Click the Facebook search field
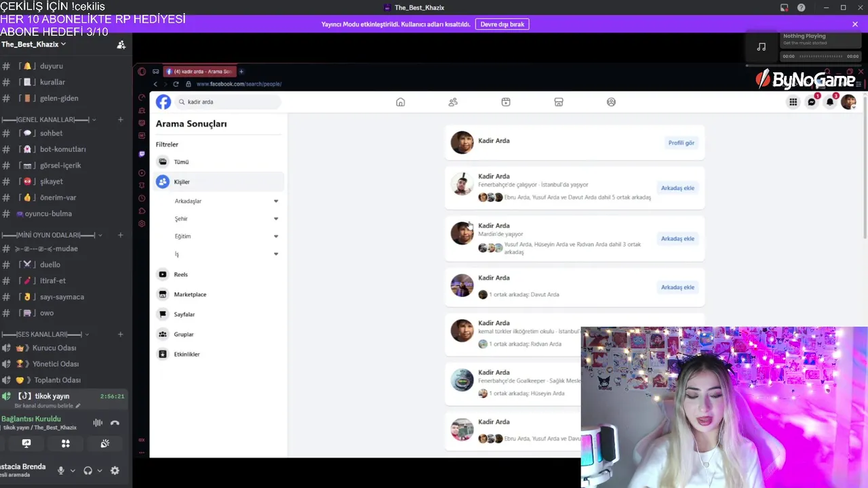The width and height of the screenshot is (868, 488). pyautogui.click(x=228, y=102)
